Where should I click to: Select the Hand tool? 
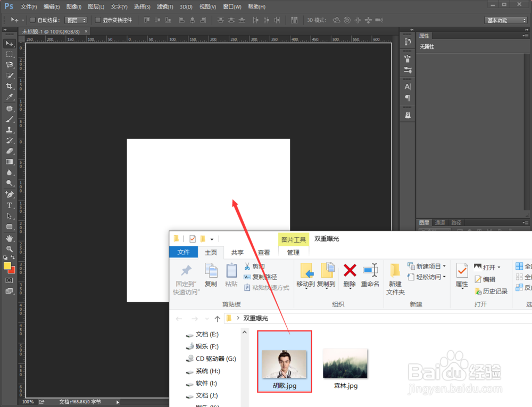9,238
